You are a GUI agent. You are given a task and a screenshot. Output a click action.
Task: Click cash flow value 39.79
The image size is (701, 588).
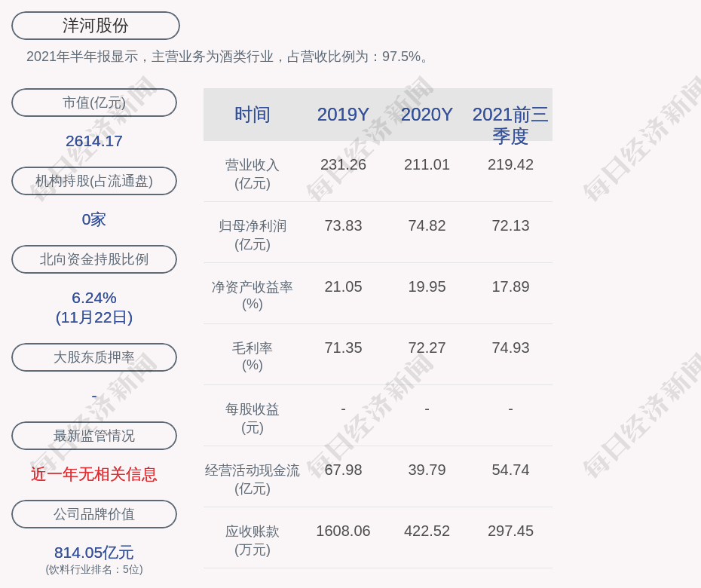(x=427, y=470)
